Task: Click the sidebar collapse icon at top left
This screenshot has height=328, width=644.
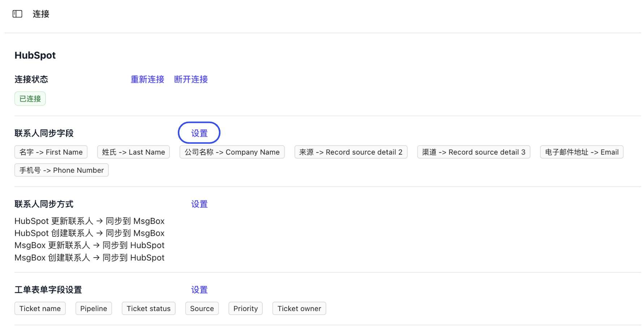Action: [x=17, y=14]
